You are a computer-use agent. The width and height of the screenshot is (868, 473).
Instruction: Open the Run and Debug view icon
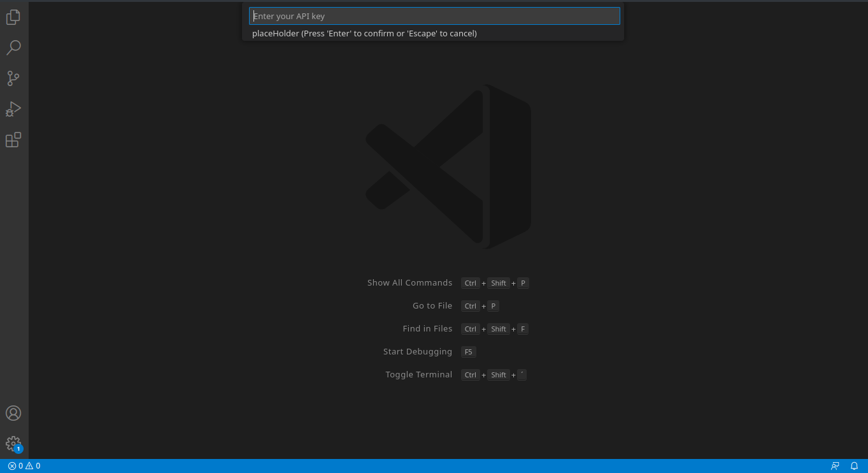pos(13,109)
